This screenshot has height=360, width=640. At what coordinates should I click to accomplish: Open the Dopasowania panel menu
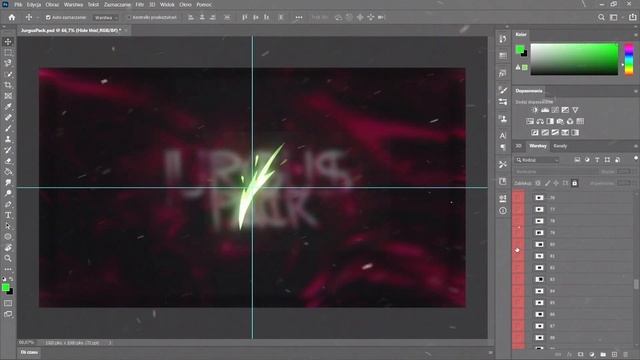[x=636, y=91]
